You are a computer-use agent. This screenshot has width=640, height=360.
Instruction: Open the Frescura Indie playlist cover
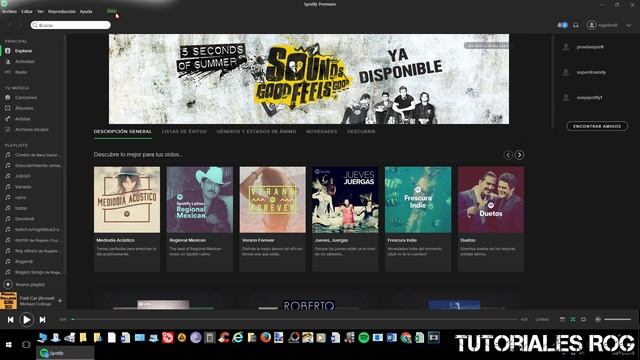click(x=418, y=200)
